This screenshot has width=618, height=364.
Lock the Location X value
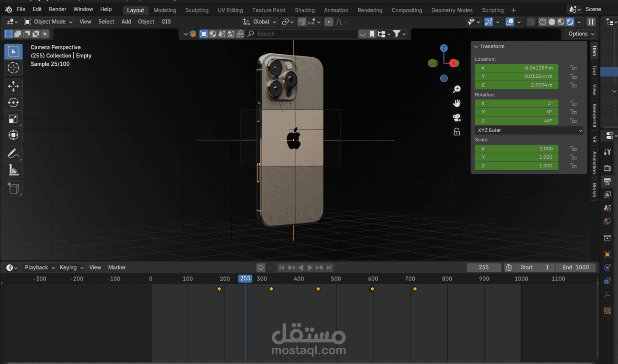click(x=573, y=68)
